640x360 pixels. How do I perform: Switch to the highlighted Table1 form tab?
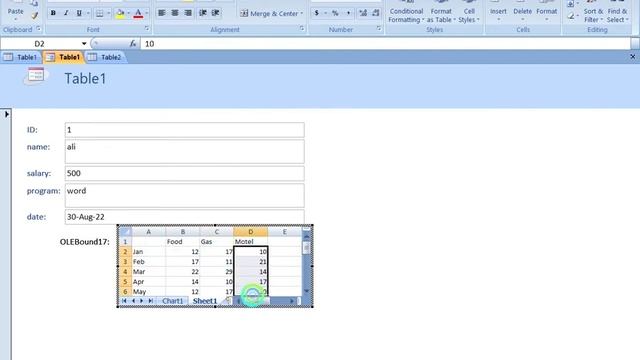point(63,57)
